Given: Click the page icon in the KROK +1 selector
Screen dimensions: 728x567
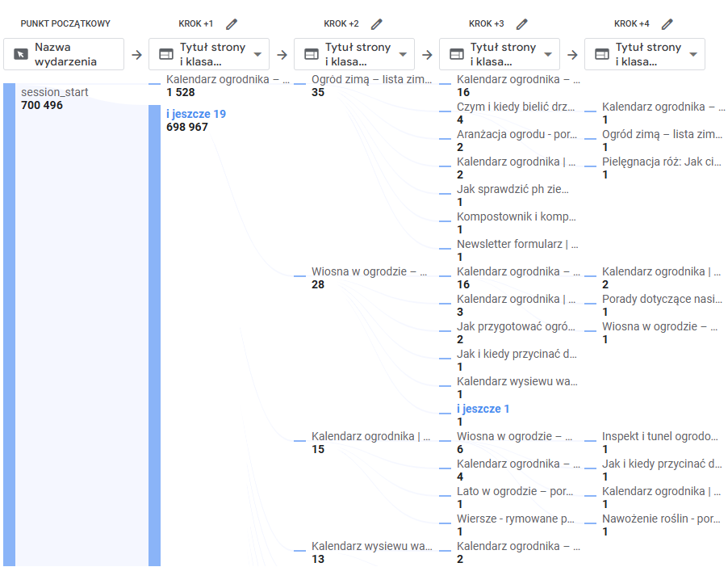Looking at the screenshot, I should [166, 54].
